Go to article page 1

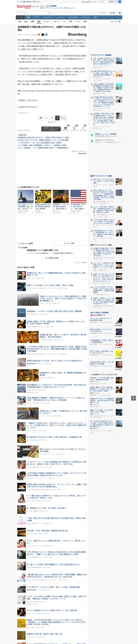tap(47, 118)
